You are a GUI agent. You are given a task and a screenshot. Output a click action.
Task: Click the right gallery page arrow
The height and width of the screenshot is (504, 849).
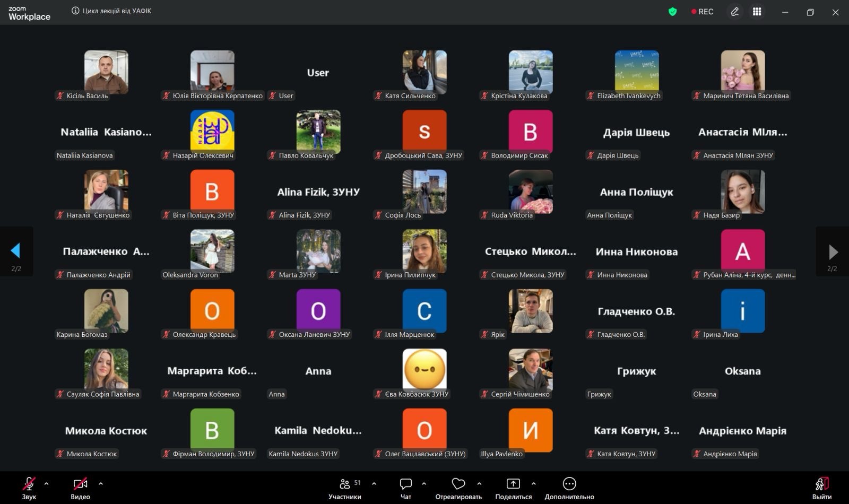(833, 251)
